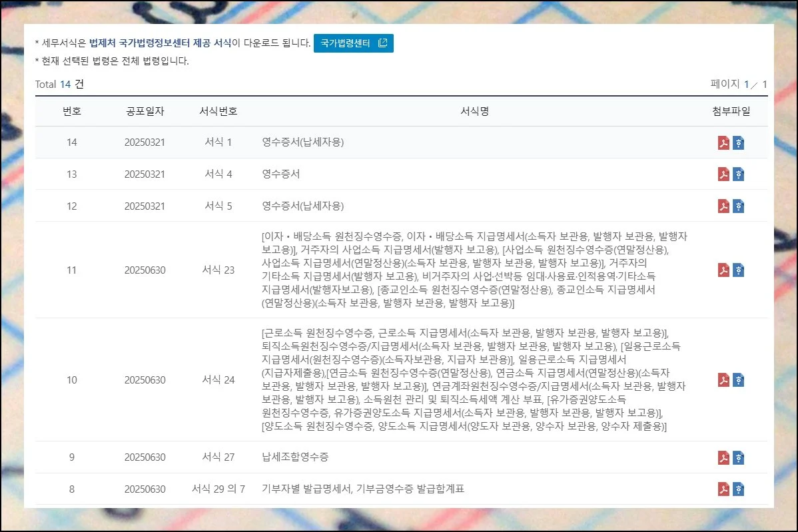The image size is (798, 532).
Task: Open the 납세조합영수증 HWP file
Action: coord(738,457)
